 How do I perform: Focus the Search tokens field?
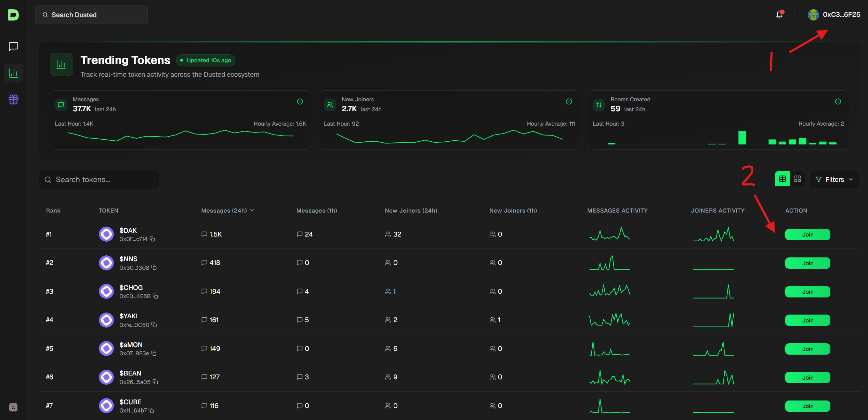coord(99,179)
